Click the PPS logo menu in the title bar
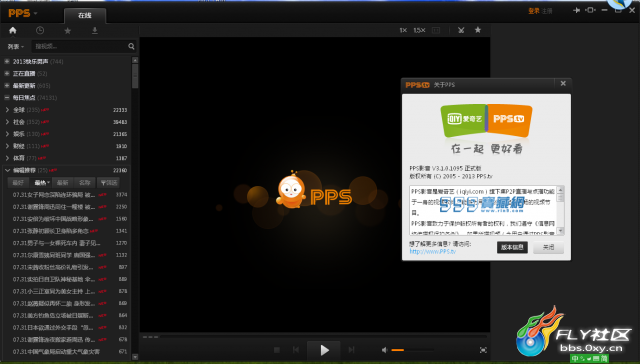The width and height of the screenshot is (640, 364). click(23, 13)
